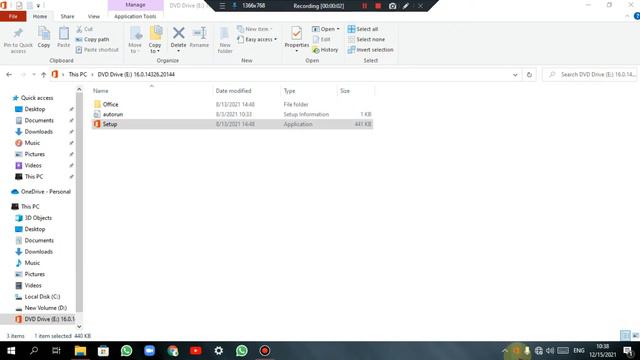The width and height of the screenshot is (640, 360).
Task: Open Local Disk (C:)
Action: coord(42,297)
